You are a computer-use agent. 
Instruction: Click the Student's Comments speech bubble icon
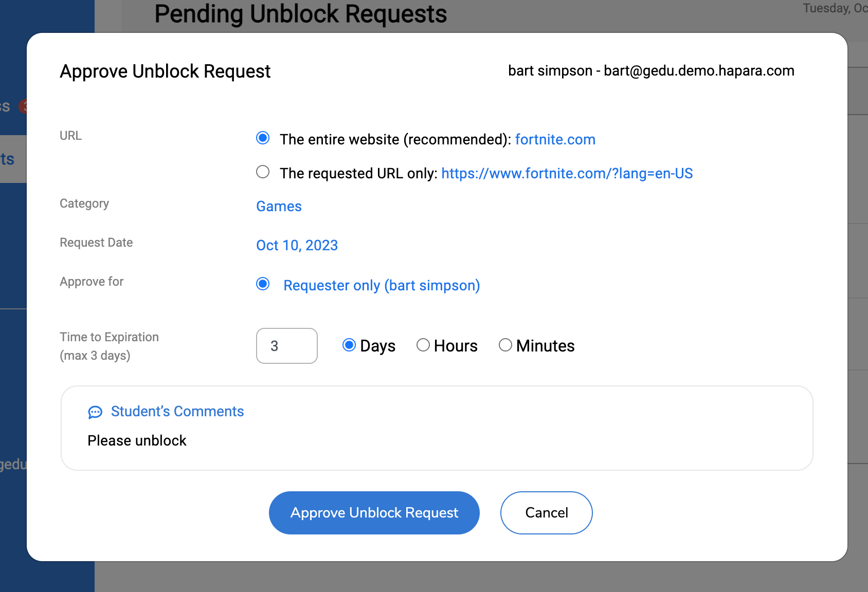point(95,412)
